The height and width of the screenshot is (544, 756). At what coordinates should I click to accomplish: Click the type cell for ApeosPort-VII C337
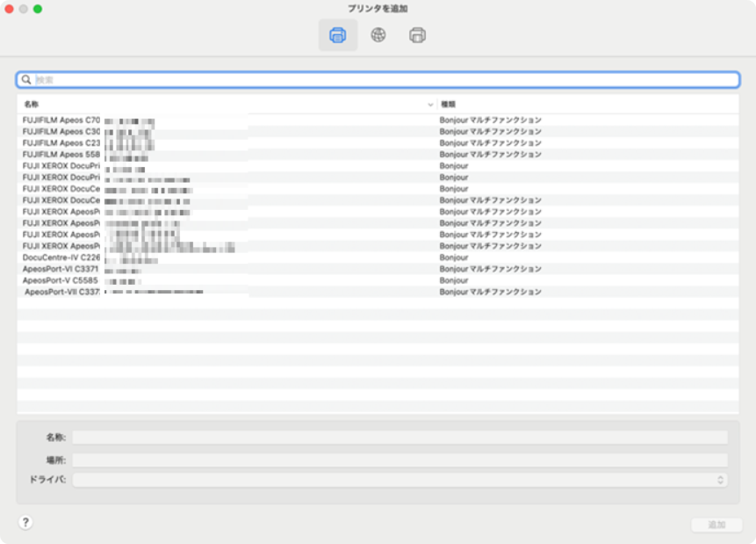coord(490,292)
